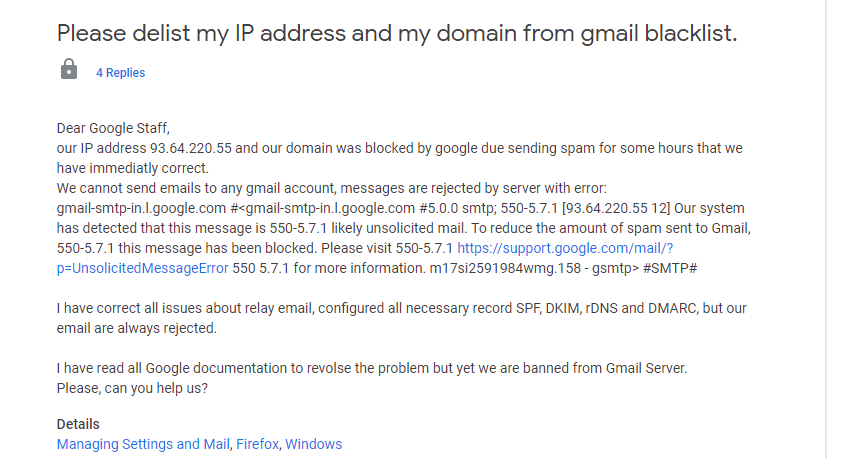Open the 4 Replies link
The width and height of the screenshot is (842, 459).
120,72
